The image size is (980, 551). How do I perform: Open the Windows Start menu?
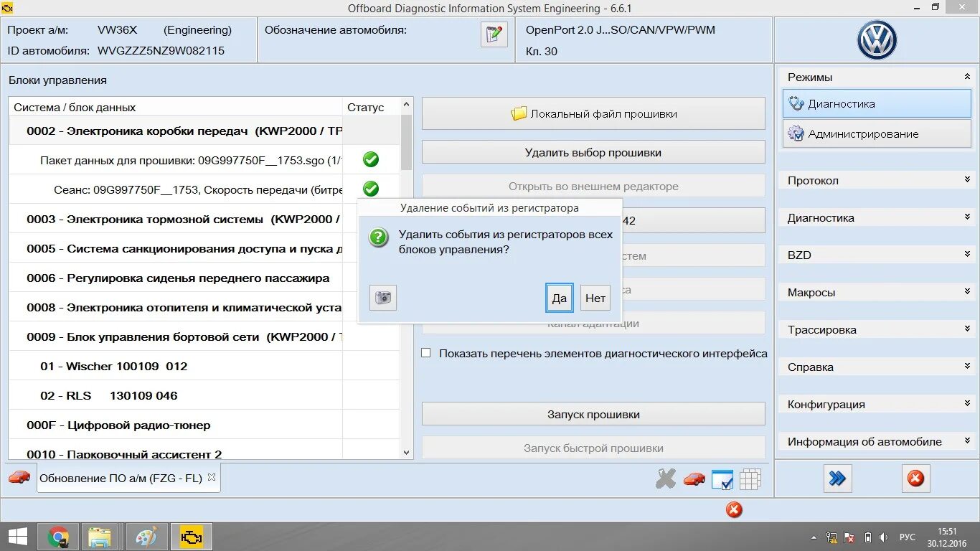pos(17,537)
